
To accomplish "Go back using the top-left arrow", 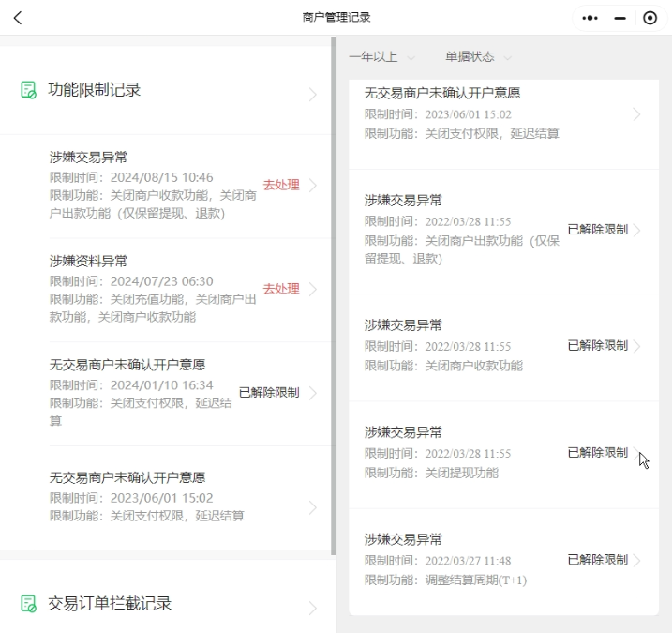I will (x=18, y=18).
